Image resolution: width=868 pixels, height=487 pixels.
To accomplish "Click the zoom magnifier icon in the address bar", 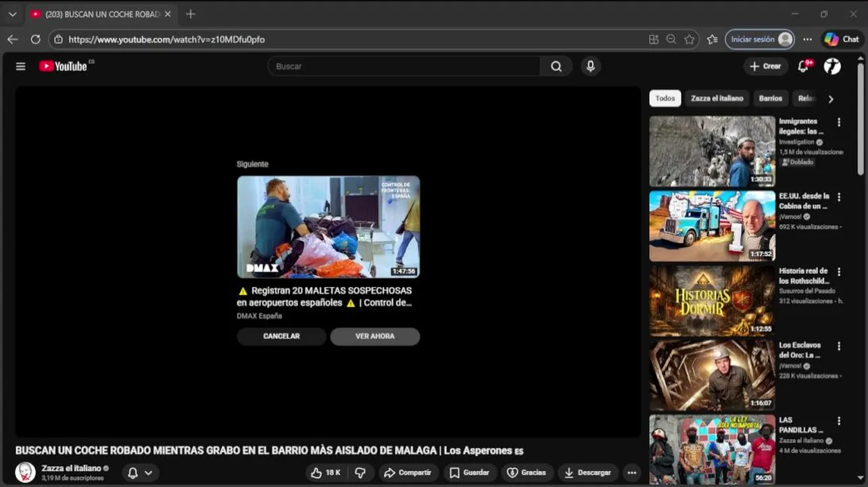I will [671, 39].
